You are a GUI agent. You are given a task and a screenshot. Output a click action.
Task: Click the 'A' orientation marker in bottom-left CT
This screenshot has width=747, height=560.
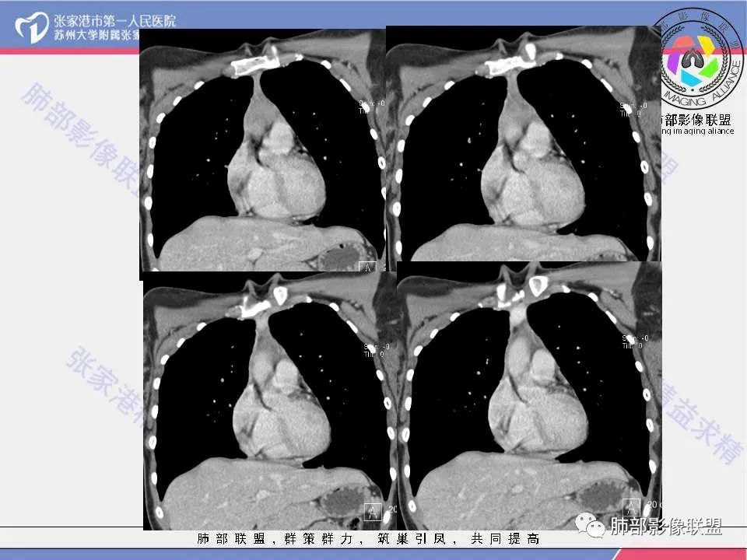(373, 512)
